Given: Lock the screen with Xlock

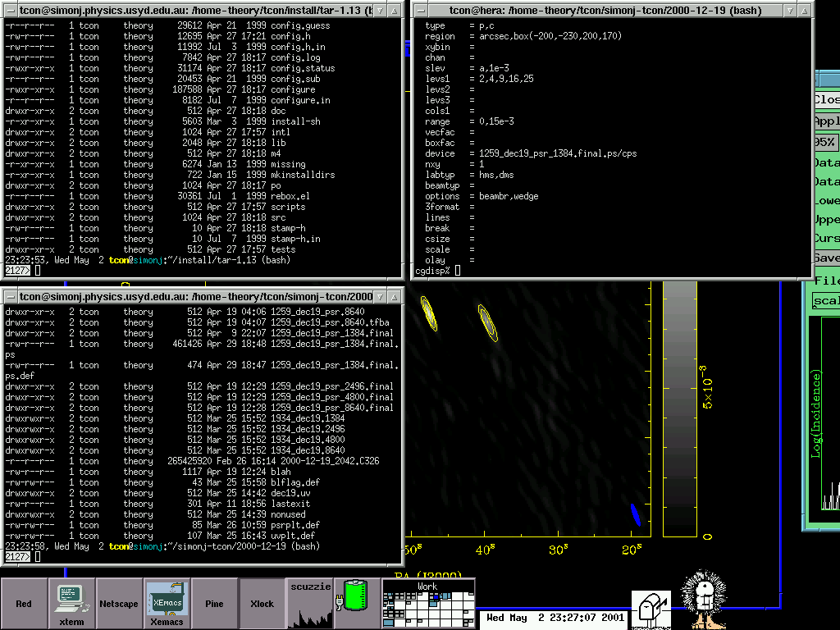Looking at the screenshot, I should click(262, 603).
